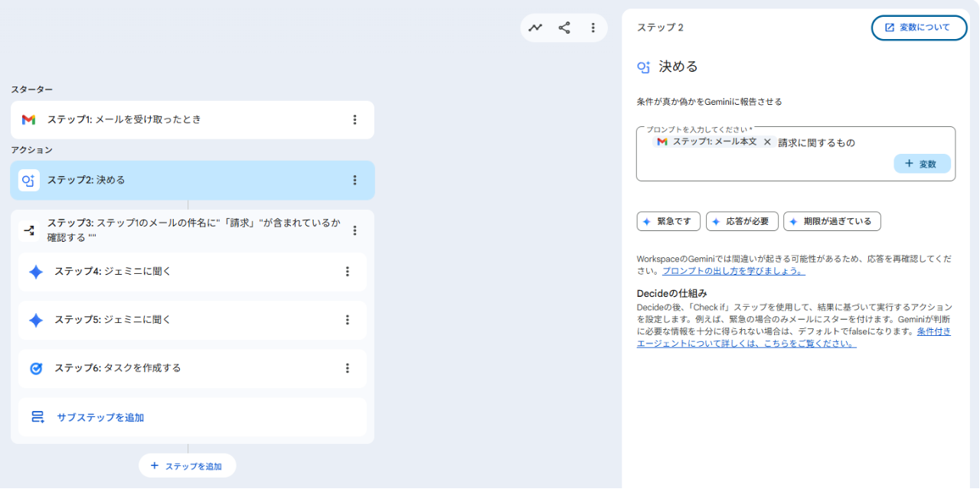This screenshot has height=489, width=980.
Task: Click the Gmail icon on ステップ1
Action: coord(28,119)
